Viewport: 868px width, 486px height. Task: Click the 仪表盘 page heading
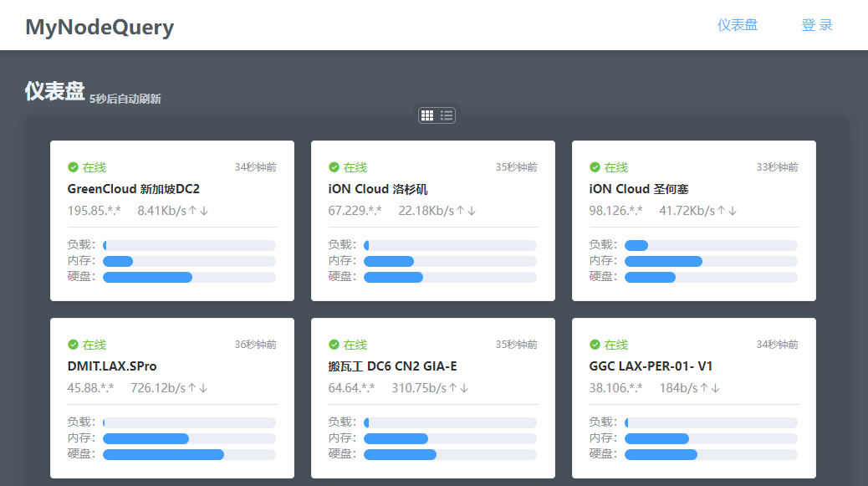click(54, 91)
